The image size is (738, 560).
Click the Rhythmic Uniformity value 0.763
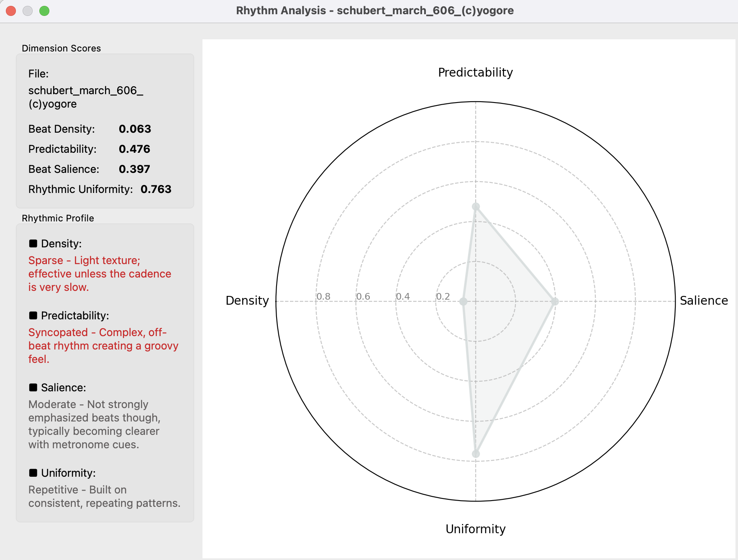click(156, 189)
